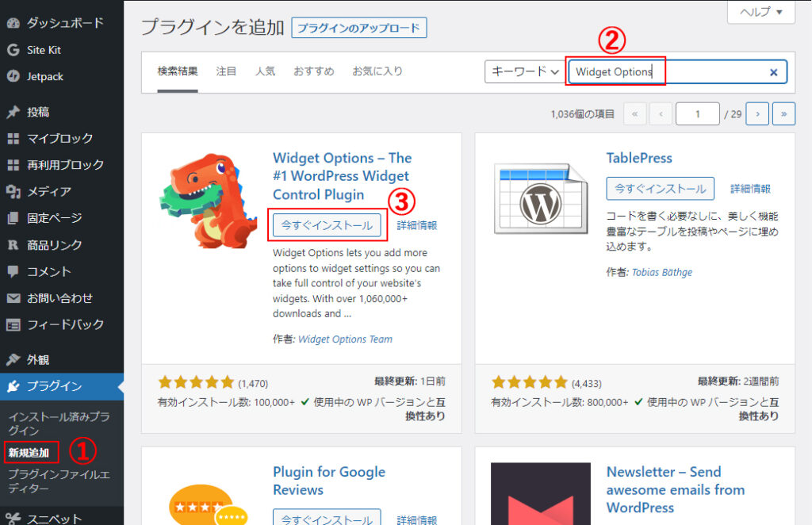The width and height of the screenshot is (812, 525).
Task: Clear the search field with X icon
Action: point(773,72)
